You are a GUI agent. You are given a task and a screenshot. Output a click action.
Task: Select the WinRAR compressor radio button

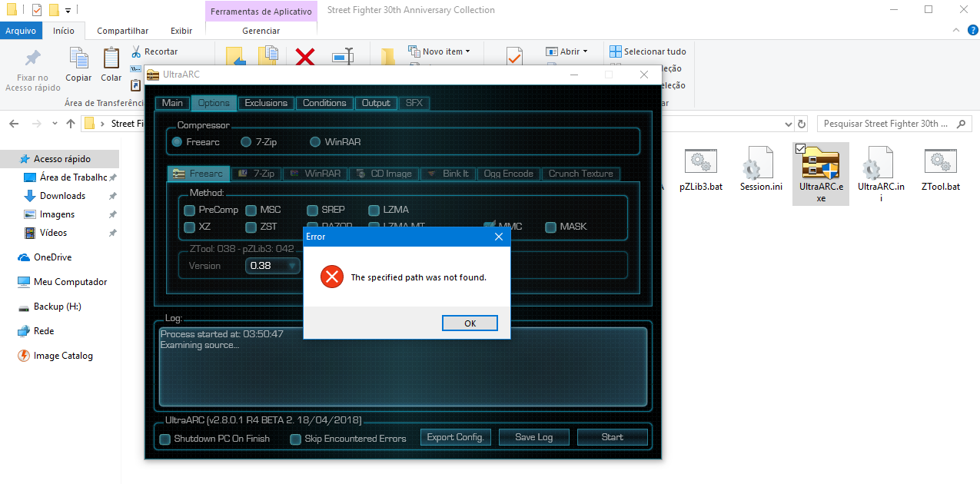pos(315,142)
